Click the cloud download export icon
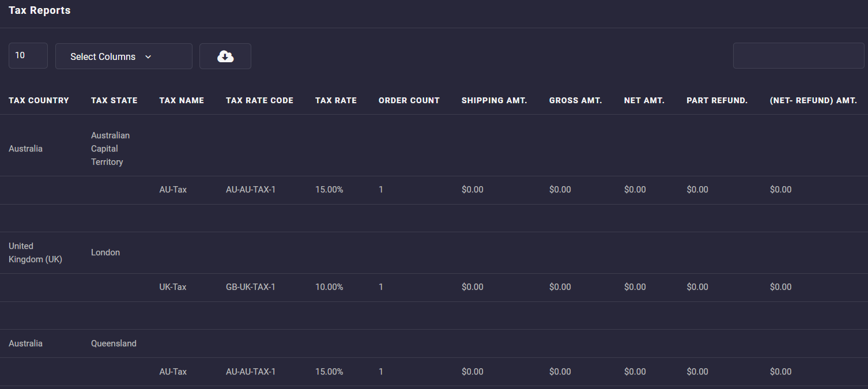 click(x=225, y=56)
